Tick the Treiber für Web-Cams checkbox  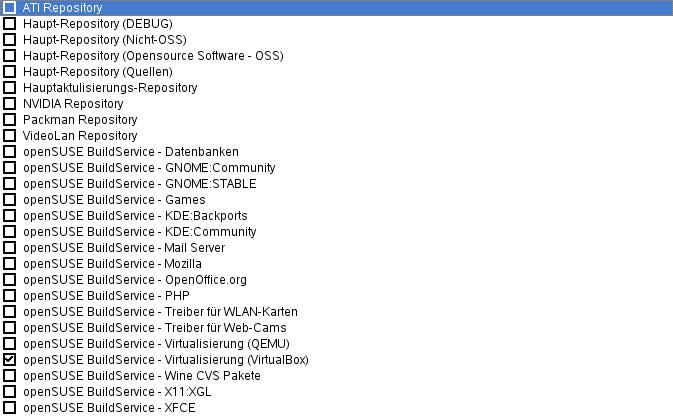(x=9, y=328)
